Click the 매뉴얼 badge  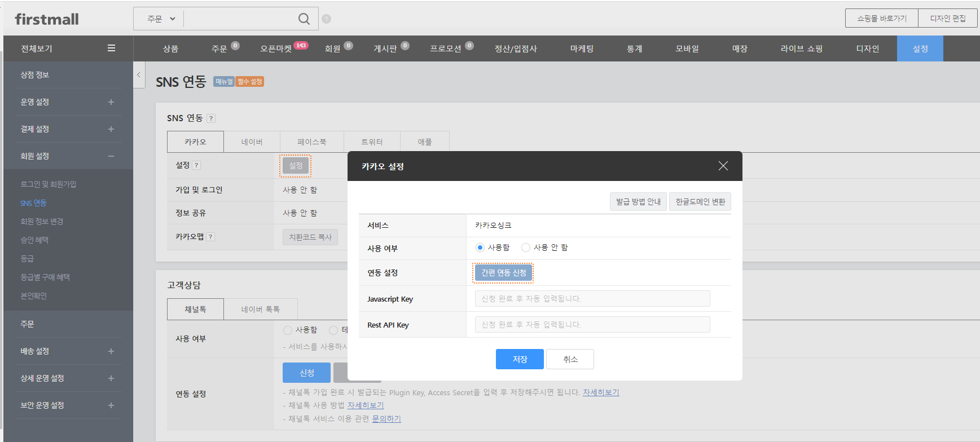(224, 82)
